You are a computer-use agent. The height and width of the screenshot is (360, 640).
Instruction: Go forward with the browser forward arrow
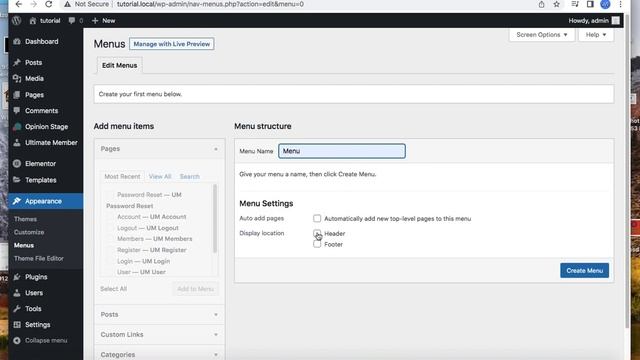tap(33, 4)
